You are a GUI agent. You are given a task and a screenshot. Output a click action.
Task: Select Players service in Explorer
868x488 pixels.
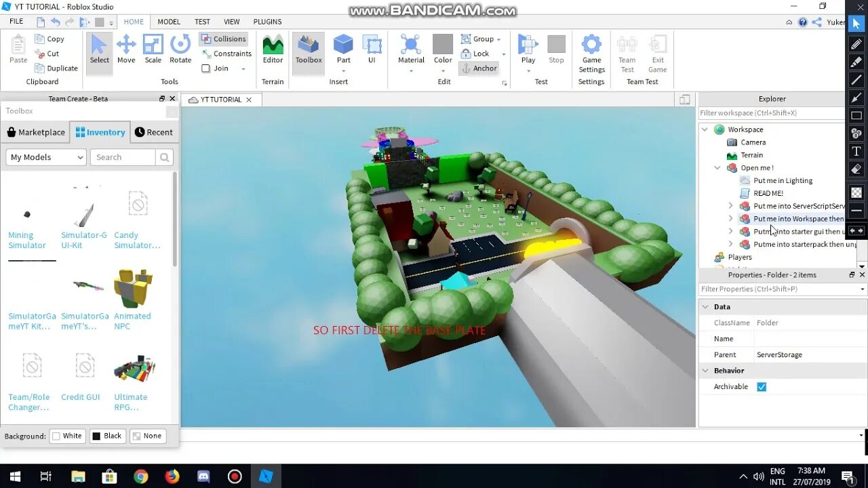[739, 258]
